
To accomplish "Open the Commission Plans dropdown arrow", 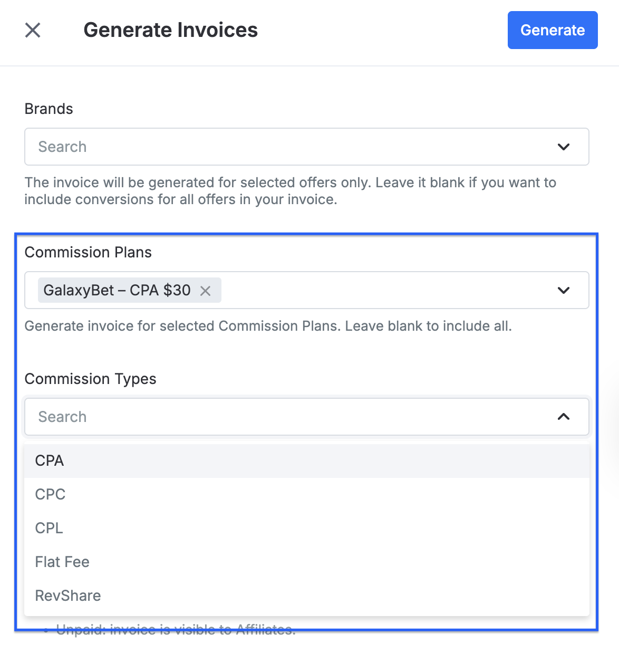I will (564, 290).
